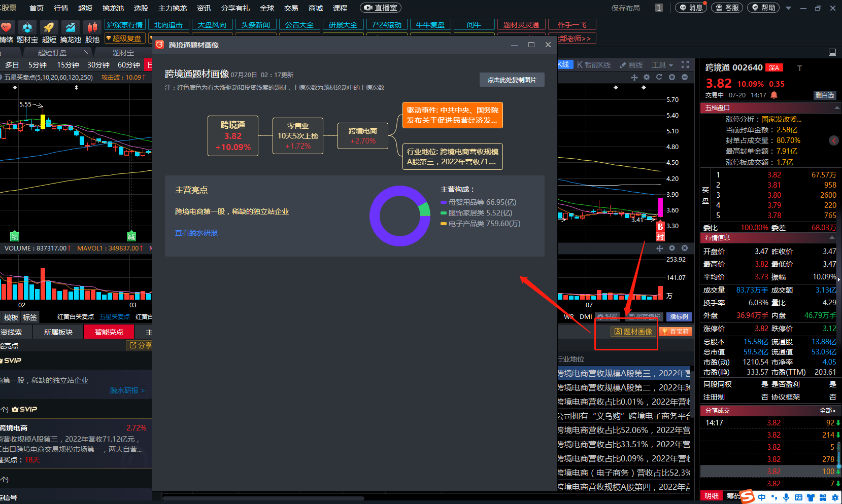Open volume panel settings gear

(672, 248)
